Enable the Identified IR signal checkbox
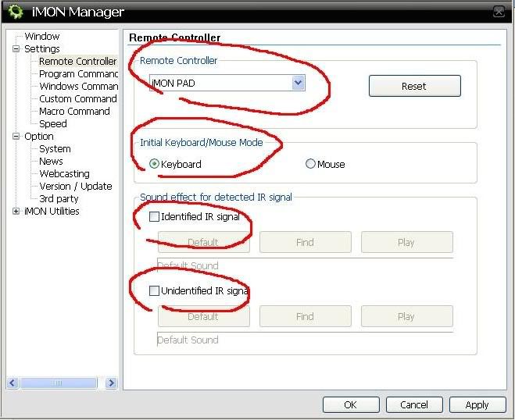Image resolution: width=515 pixels, height=420 pixels. click(154, 216)
